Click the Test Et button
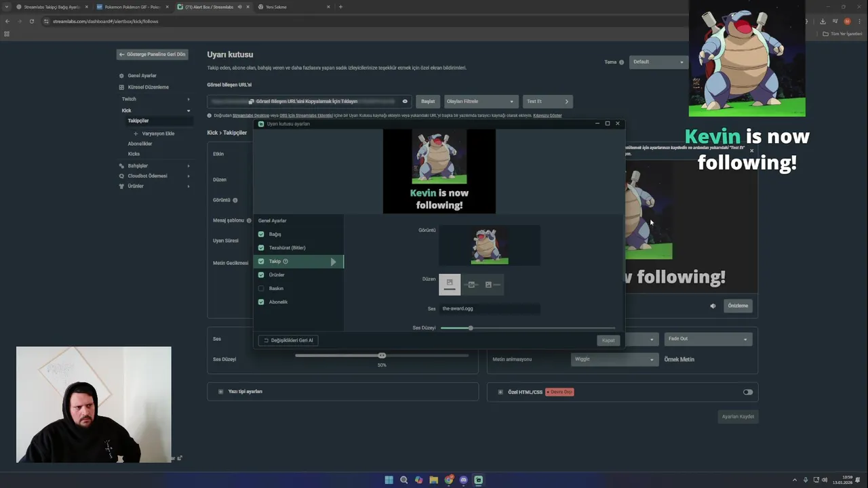The width and height of the screenshot is (868, 488). coord(548,102)
